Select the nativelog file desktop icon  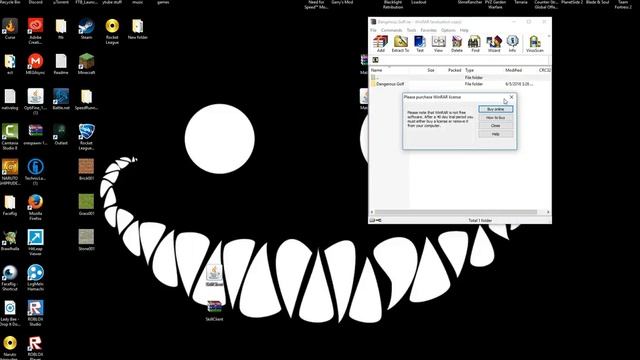[10, 100]
